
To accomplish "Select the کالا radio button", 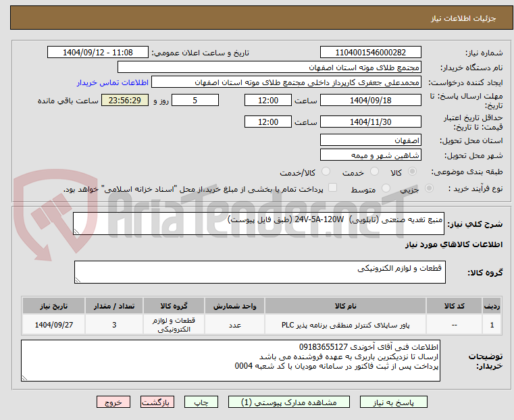I will tap(413, 172).
